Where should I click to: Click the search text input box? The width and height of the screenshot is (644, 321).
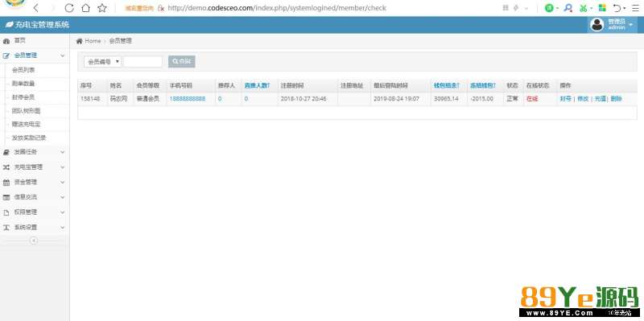click(x=143, y=62)
